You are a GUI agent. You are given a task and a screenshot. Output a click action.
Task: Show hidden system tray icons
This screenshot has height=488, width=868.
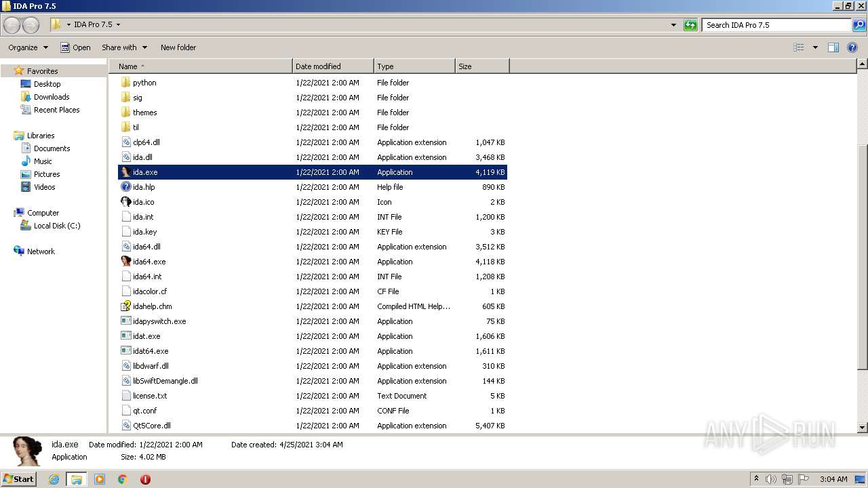point(756,479)
